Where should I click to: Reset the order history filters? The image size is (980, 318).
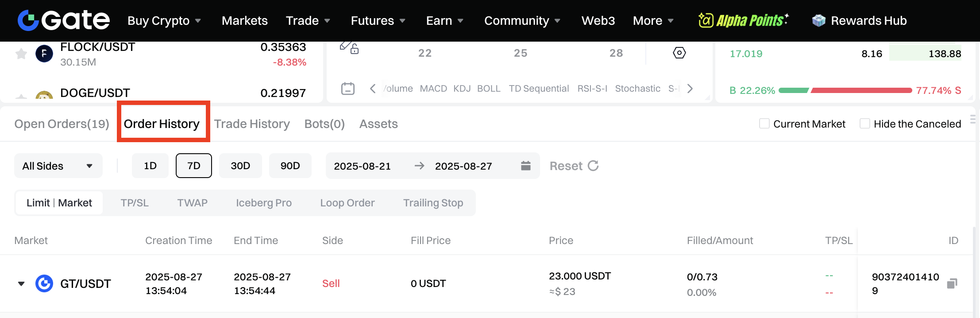tap(574, 166)
